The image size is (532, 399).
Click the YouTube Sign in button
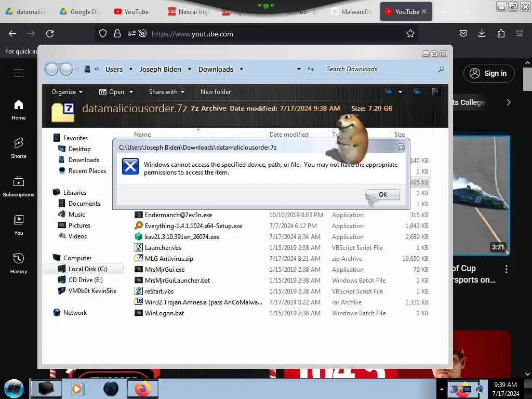pyautogui.click(x=489, y=73)
